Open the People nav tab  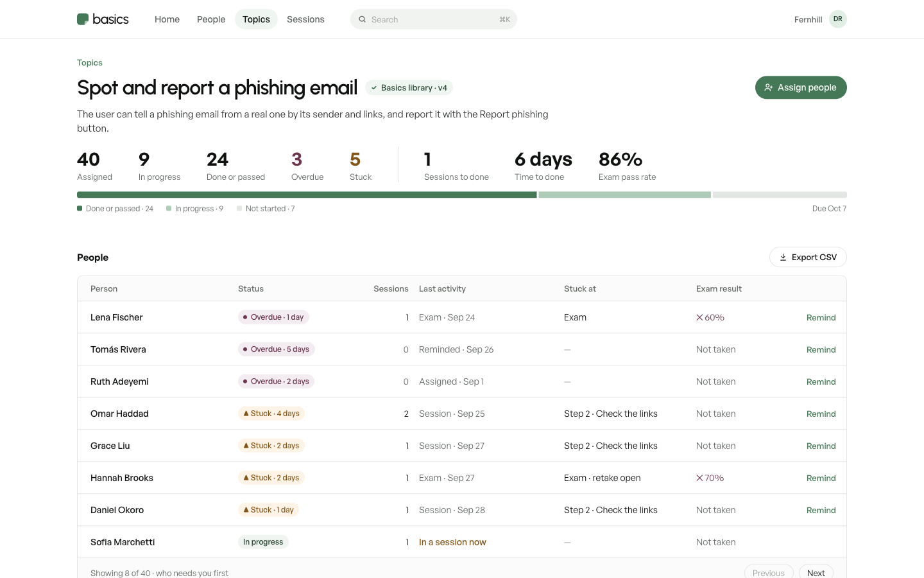click(211, 19)
